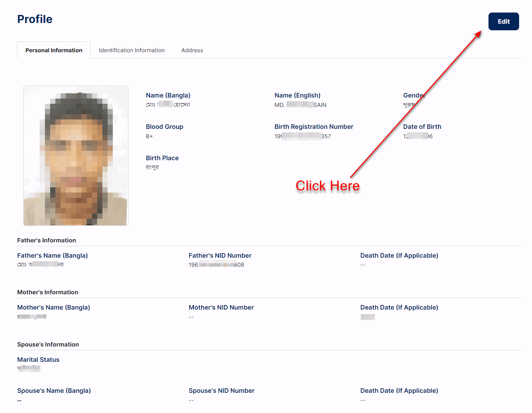Select the Name (English) label

pyautogui.click(x=297, y=95)
